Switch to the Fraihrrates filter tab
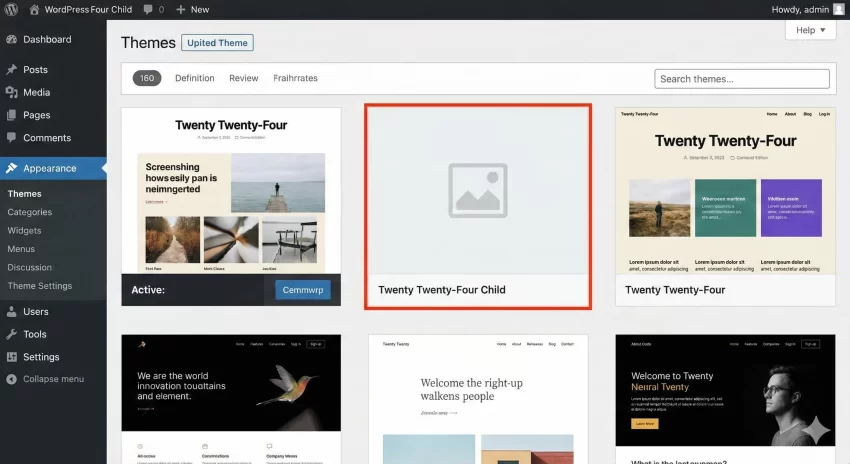Screen dimensions: 850x464 [x=295, y=78]
